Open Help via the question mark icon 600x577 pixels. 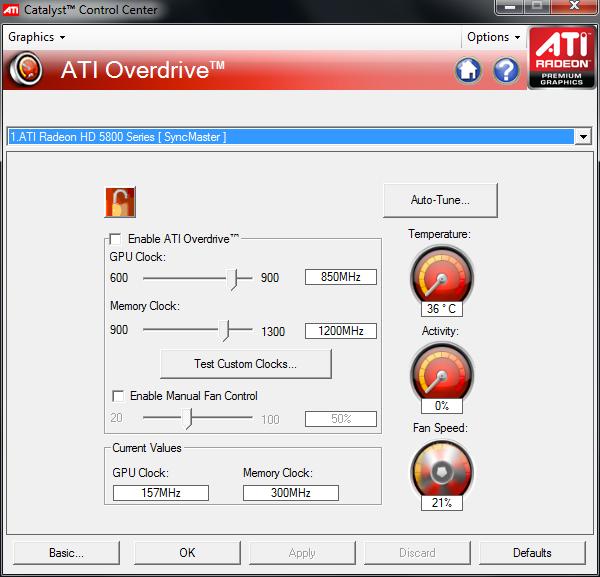click(506, 70)
